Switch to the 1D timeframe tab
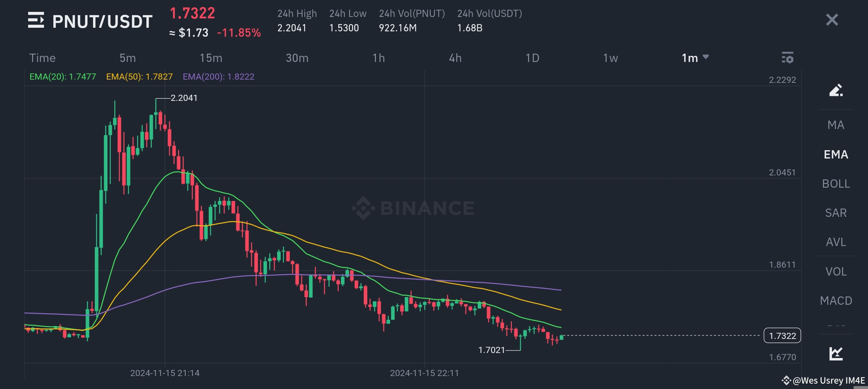The height and width of the screenshot is (389, 868). click(532, 58)
